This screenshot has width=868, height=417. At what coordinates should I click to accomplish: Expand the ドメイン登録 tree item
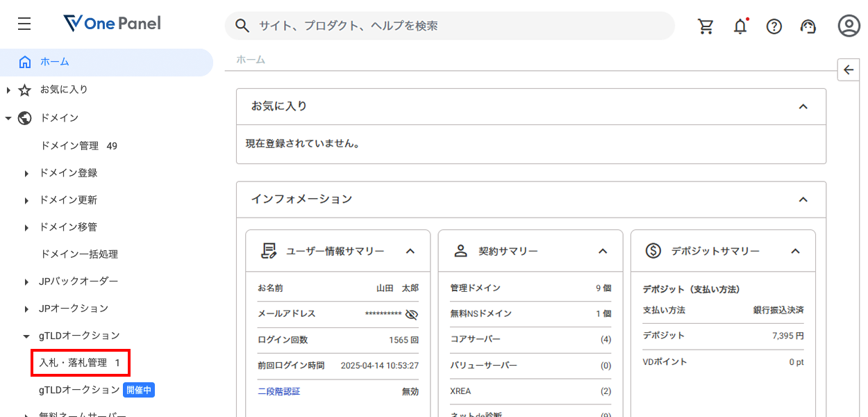tap(26, 173)
